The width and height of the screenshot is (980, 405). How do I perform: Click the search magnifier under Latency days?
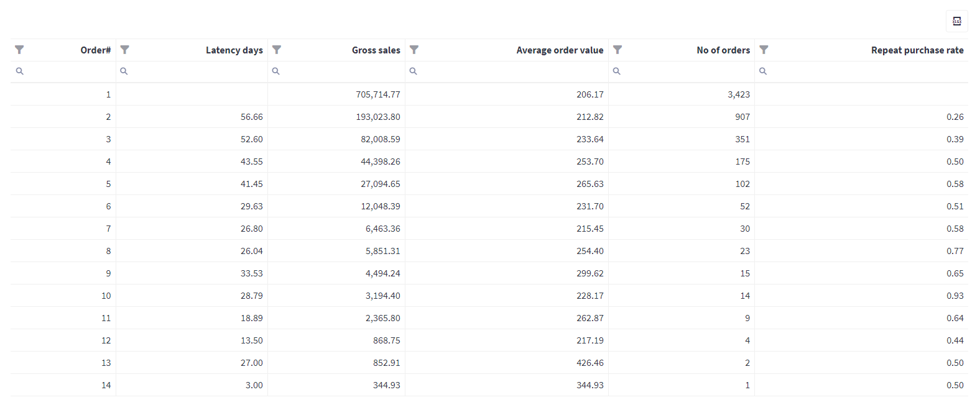click(124, 71)
